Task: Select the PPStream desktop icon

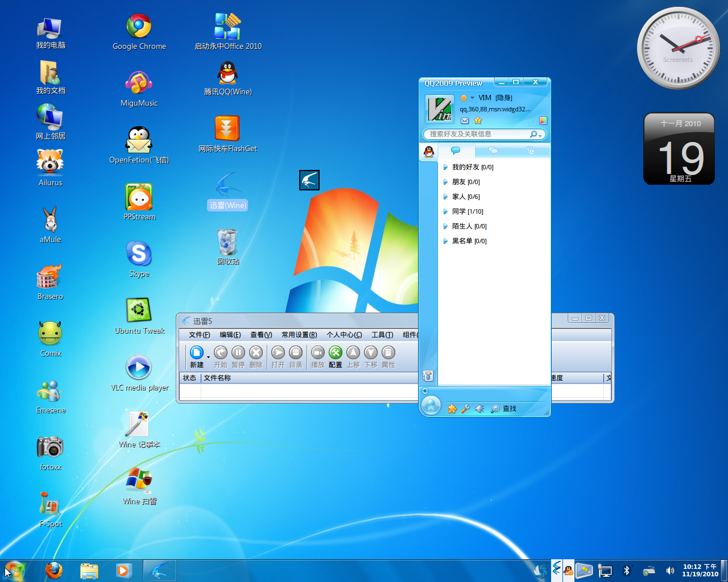Action: click(139, 202)
